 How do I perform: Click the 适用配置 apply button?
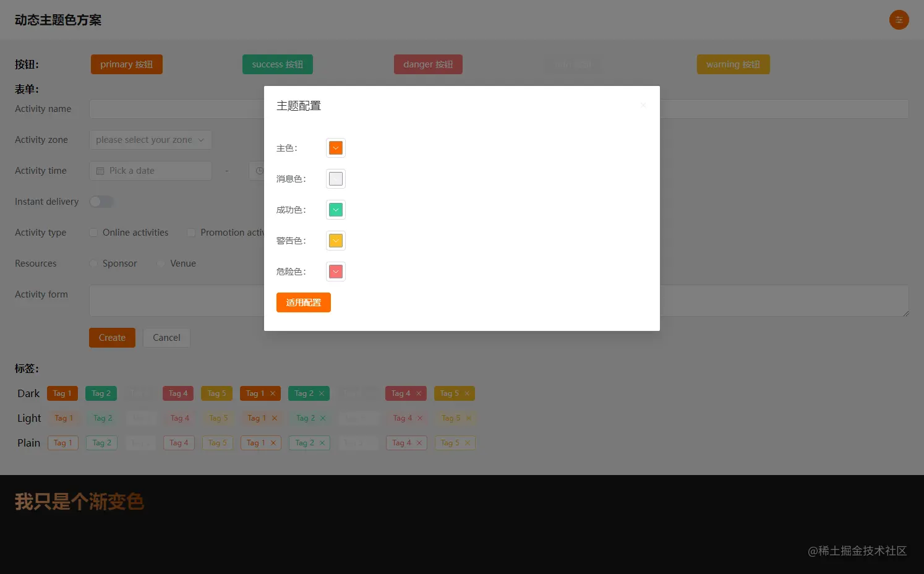pyautogui.click(x=303, y=302)
